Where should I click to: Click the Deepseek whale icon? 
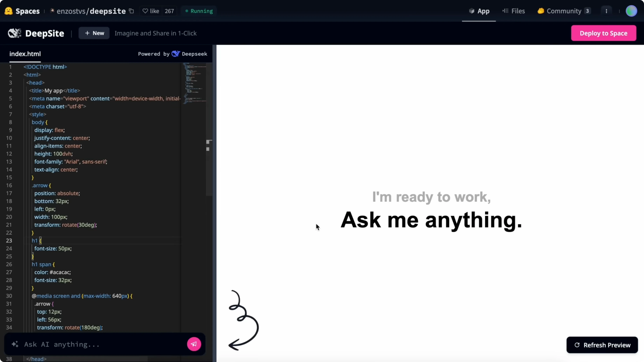[176, 54]
